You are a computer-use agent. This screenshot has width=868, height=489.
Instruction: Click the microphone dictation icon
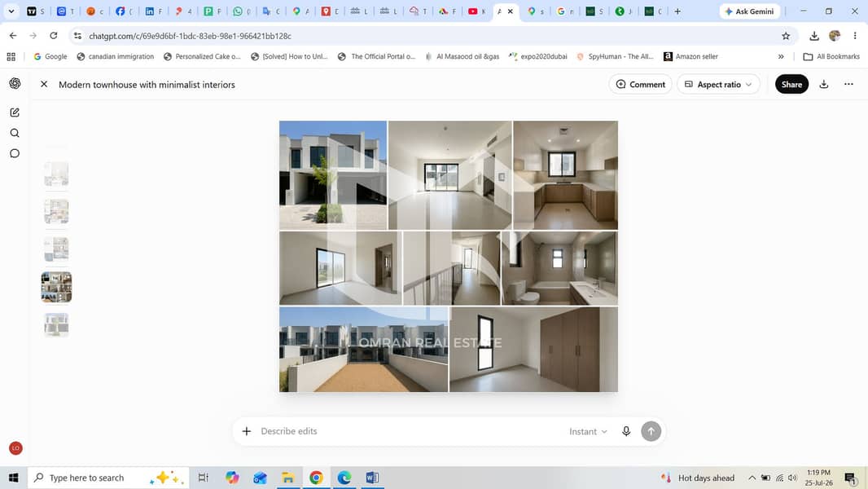click(x=626, y=431)
